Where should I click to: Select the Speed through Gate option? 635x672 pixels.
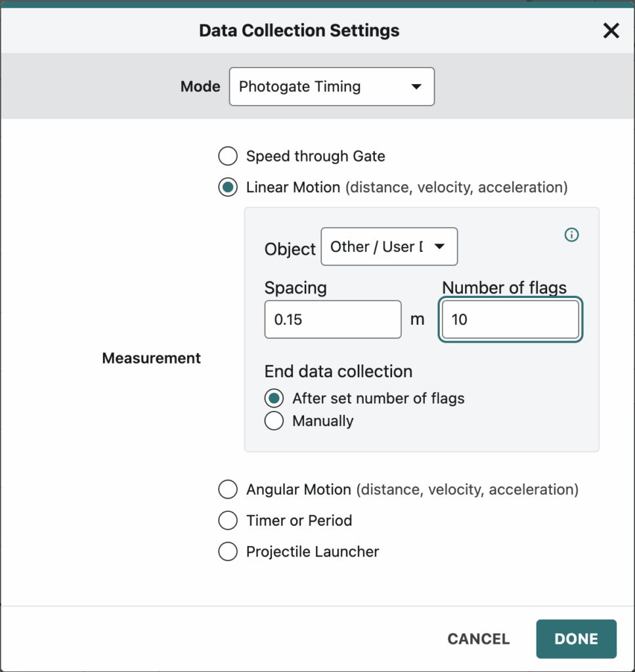point(227,156)
